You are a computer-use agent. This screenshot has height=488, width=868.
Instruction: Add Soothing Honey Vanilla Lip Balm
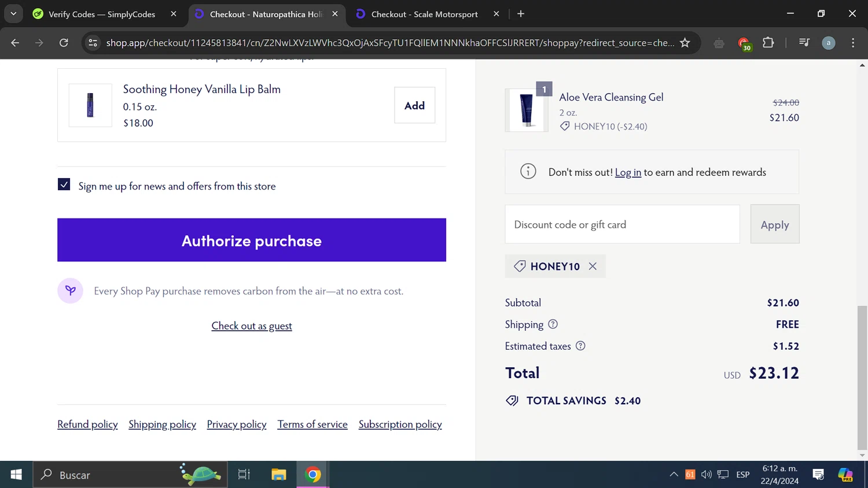[414, 105]
